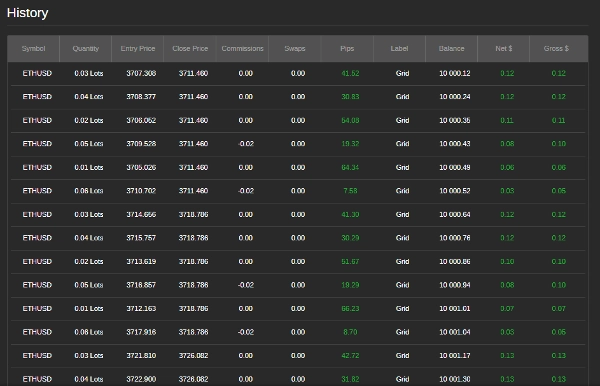Click the 30.29 pips value
The height and width of the screenshot is (386, 600).
pyautogui.click(x=350, y=238)
